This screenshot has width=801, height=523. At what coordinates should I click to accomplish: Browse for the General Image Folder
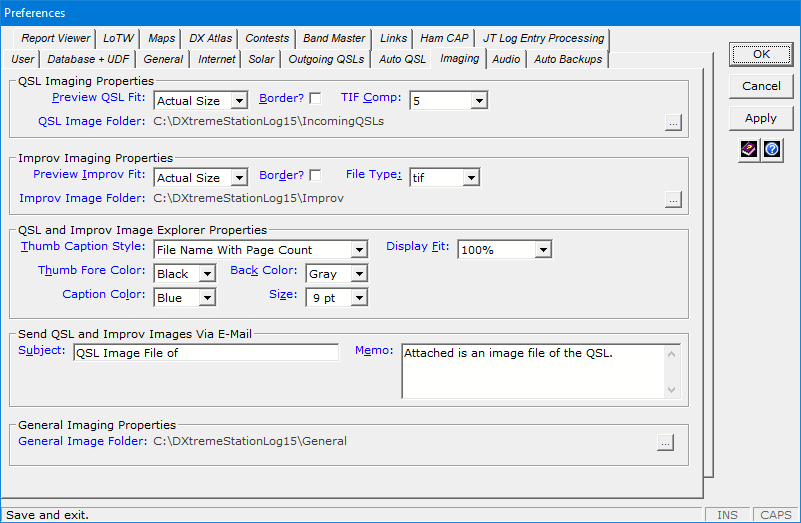665,442
